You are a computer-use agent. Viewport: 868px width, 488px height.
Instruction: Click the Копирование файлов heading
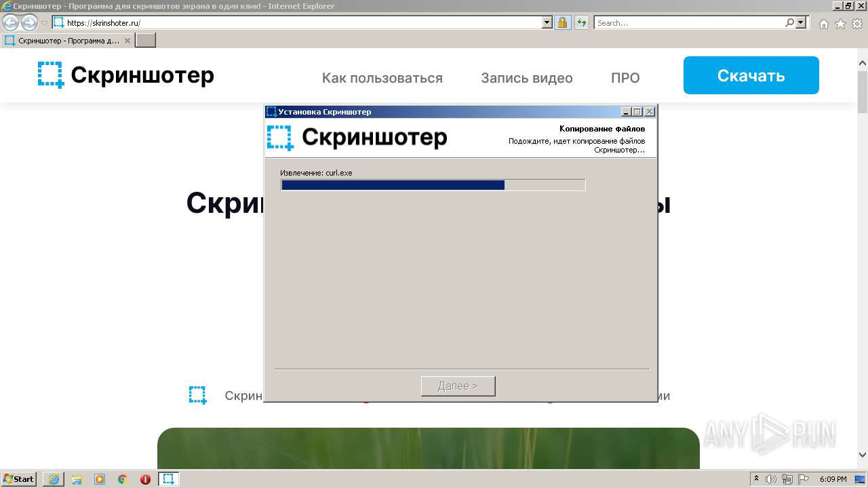coord(602,129)
